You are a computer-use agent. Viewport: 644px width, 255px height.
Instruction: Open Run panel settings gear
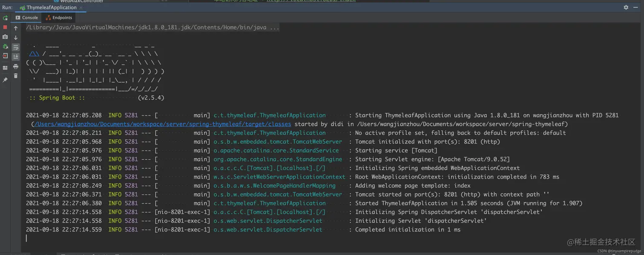click(626, 7)
